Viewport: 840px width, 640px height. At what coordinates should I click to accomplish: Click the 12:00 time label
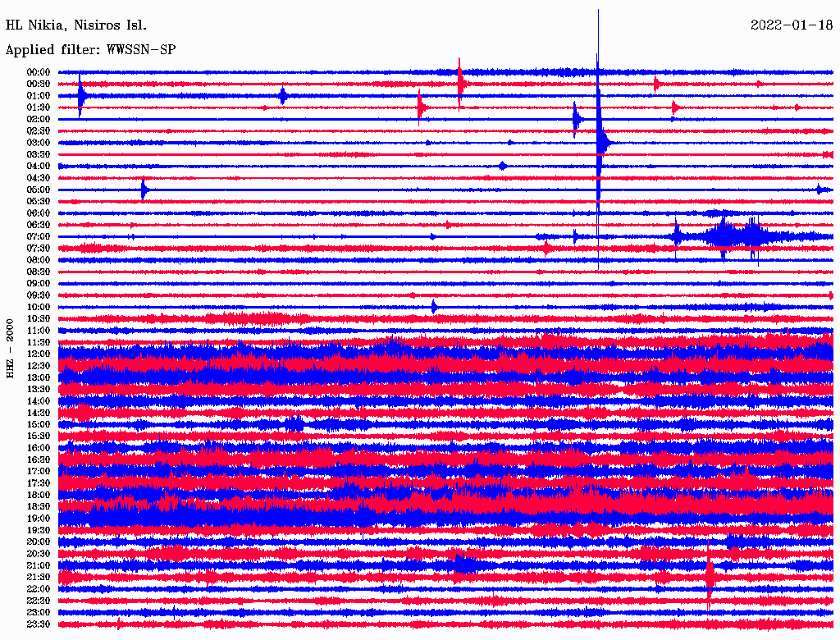(39, 354)
